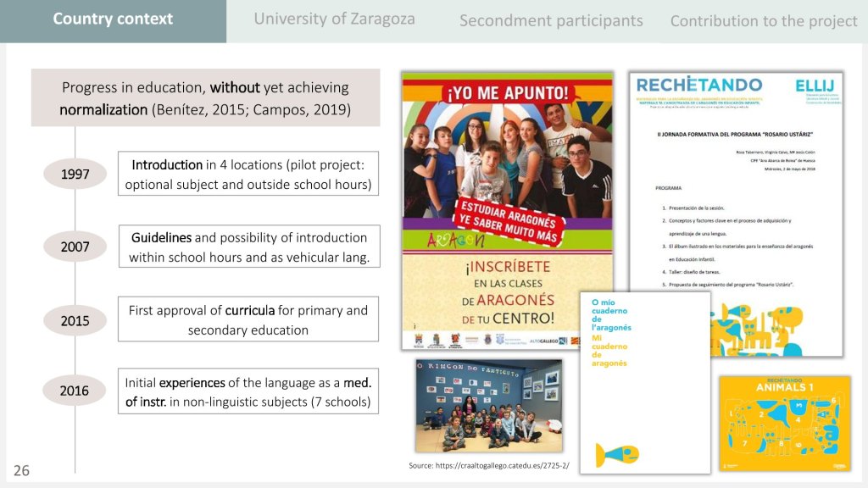
Task: Select Contribution to the project tab
Action: [764, 20]
